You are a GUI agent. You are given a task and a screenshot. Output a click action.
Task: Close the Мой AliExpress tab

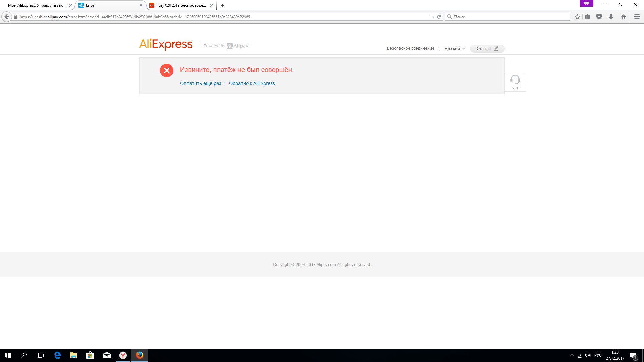70,5
